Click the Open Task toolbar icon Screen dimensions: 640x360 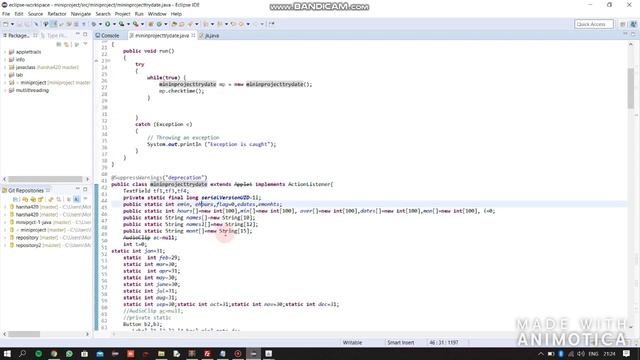point(182,24)
